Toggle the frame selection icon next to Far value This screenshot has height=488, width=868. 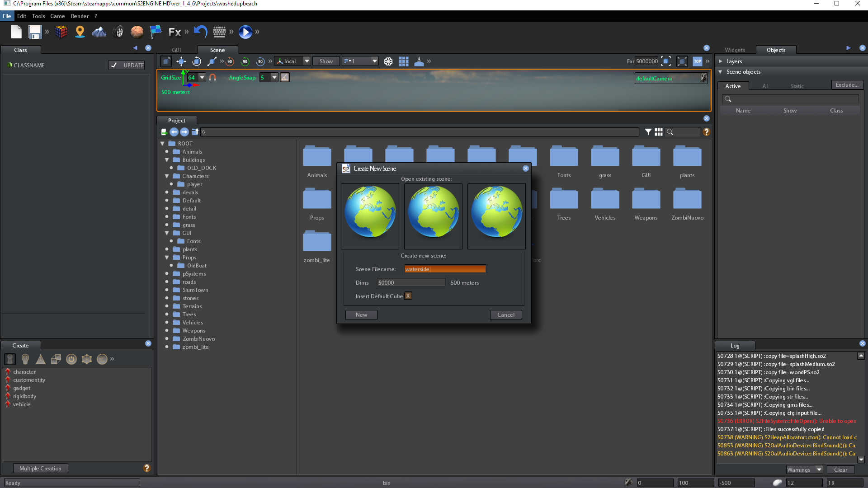666,61
